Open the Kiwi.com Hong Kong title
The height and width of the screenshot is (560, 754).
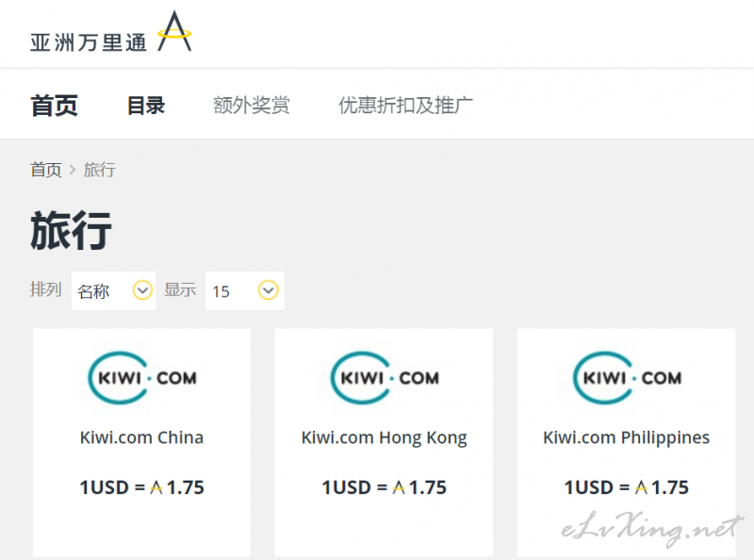click(x=385, y=438)
